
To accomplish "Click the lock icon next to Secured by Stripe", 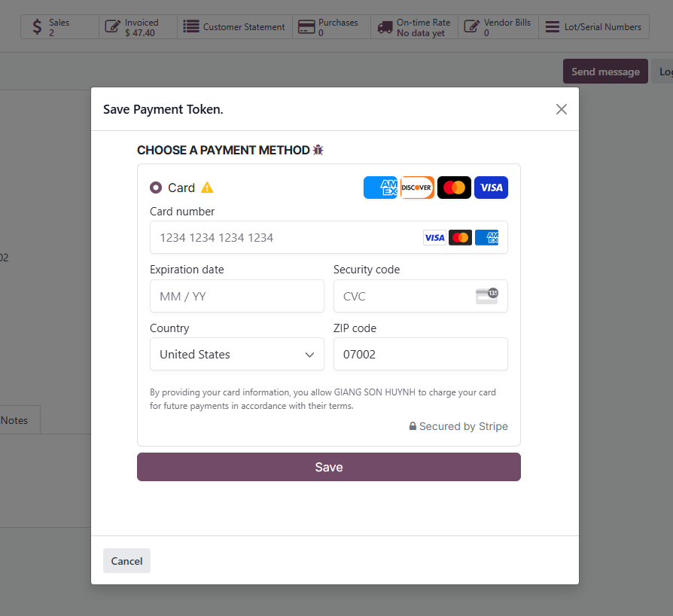I will coord(412,425).
